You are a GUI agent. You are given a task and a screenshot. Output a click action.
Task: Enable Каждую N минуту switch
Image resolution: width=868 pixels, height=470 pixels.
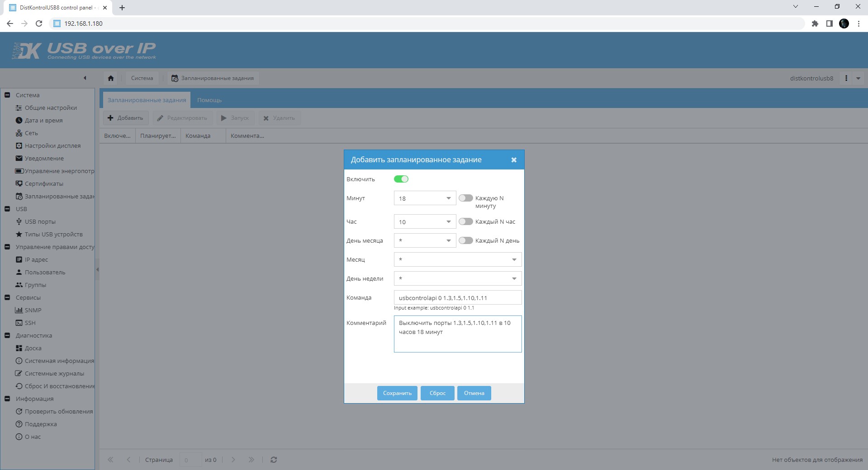tap(466, 198)
